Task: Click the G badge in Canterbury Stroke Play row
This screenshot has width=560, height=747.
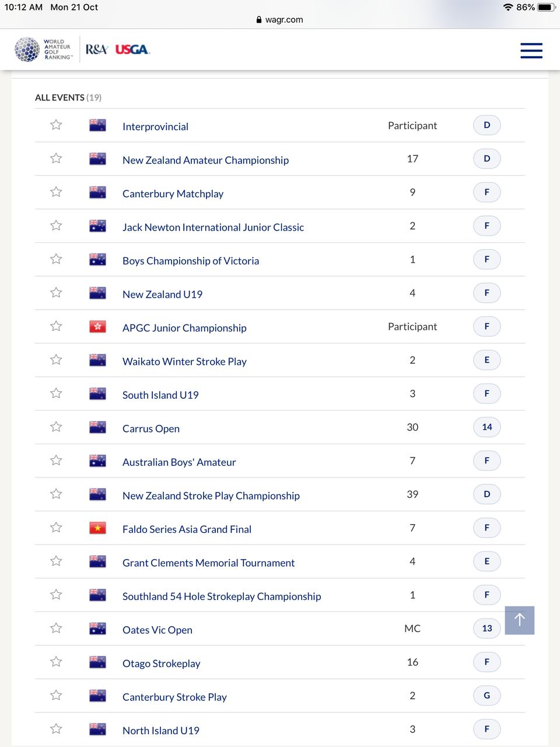Action: (x=487, y=696)
